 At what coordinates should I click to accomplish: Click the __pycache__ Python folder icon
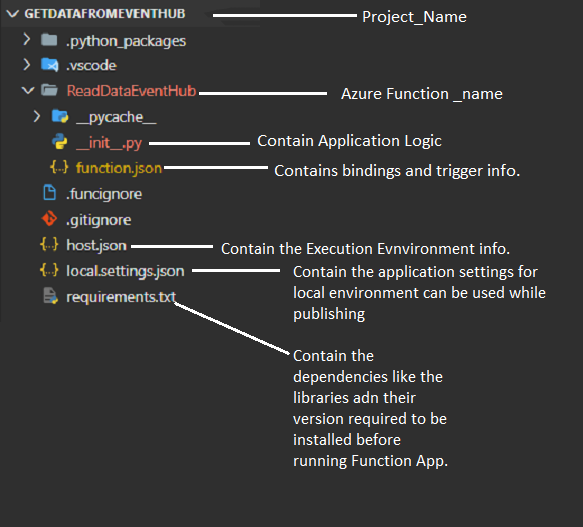coord(60,116)
